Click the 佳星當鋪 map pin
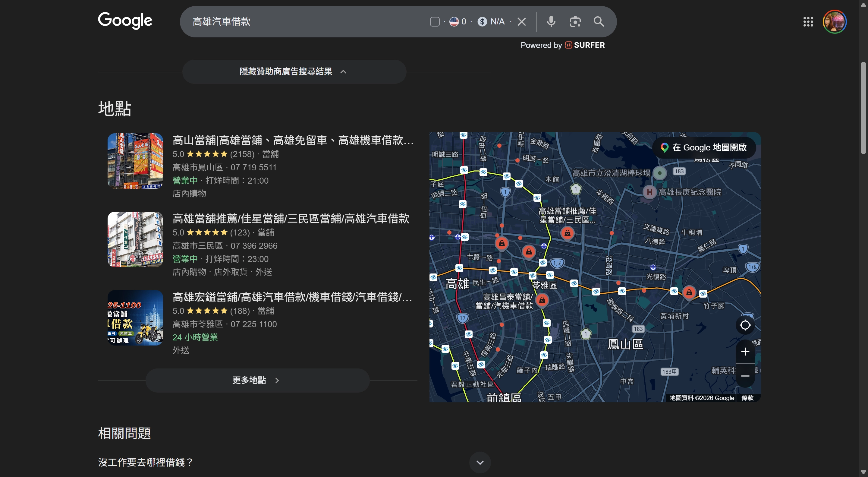Viewport: 868px width, 477px height. pos(568,233)
